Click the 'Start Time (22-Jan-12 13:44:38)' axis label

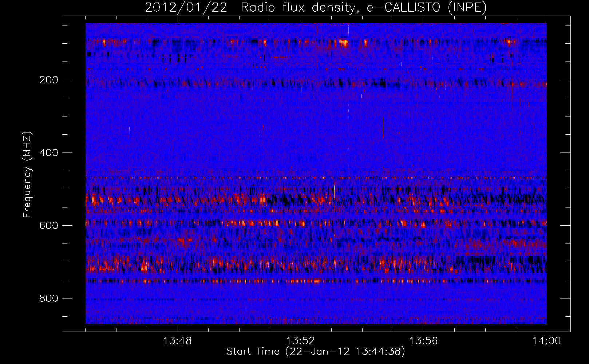coord(316,352)
